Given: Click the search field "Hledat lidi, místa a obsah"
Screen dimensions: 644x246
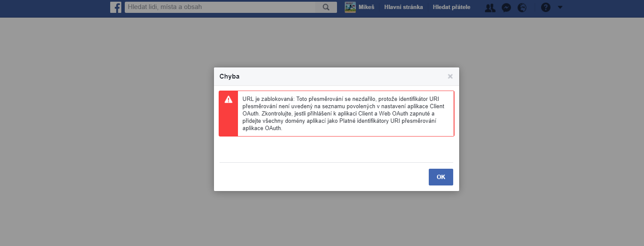Looking at the screenshot, I should [x=220, y=7].
